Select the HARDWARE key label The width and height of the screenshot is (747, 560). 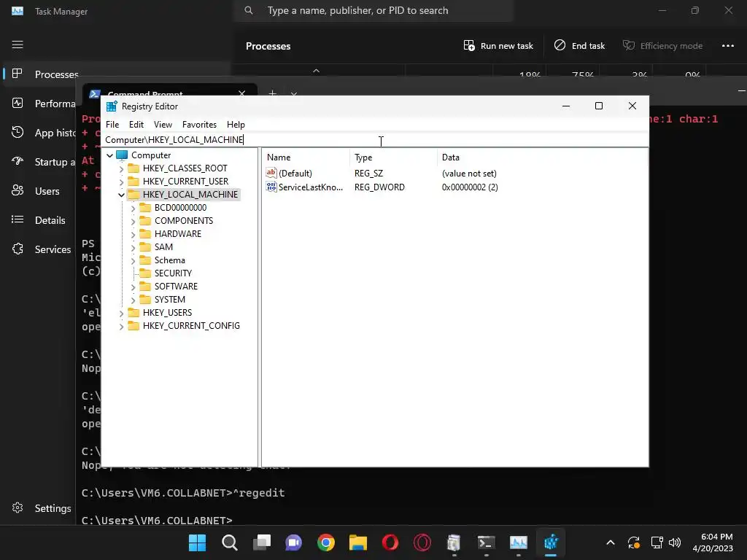(178, 234)
